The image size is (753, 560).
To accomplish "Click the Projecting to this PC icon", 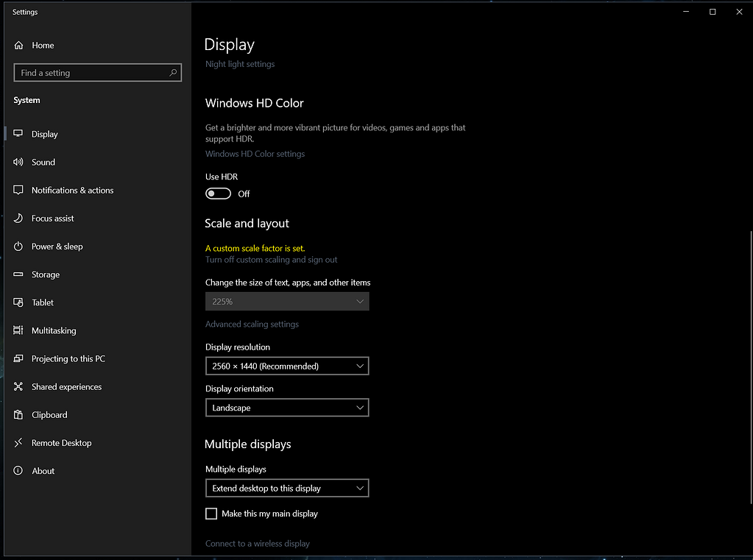I will point(18,358).
